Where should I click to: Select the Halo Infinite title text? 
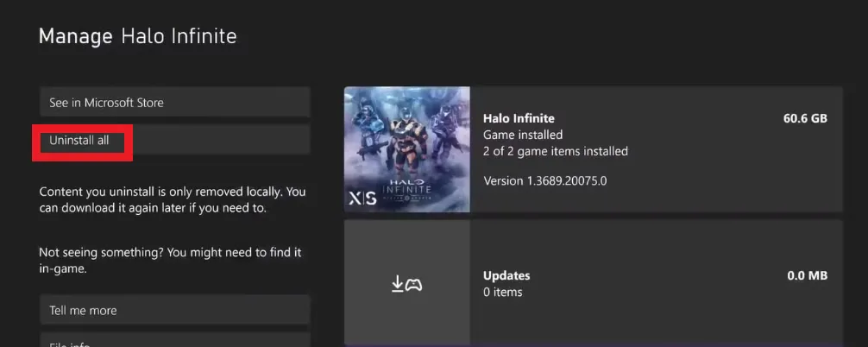(519, 118)
